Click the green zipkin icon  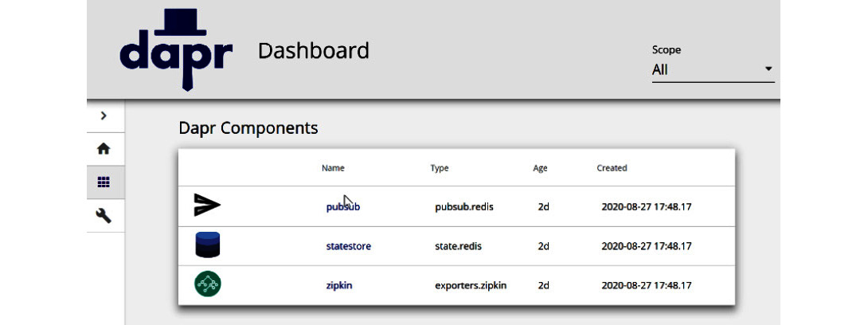(x=208, y=284)
